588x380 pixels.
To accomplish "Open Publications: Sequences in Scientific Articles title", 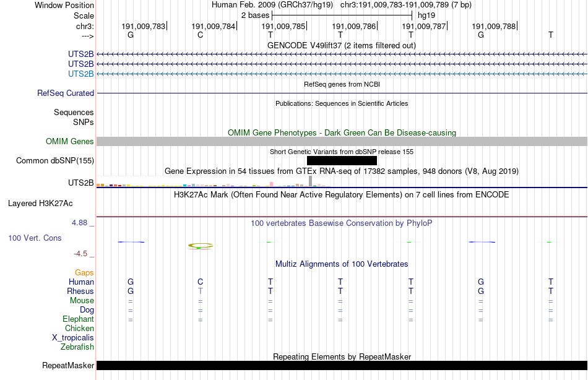I will coord(342,103).
